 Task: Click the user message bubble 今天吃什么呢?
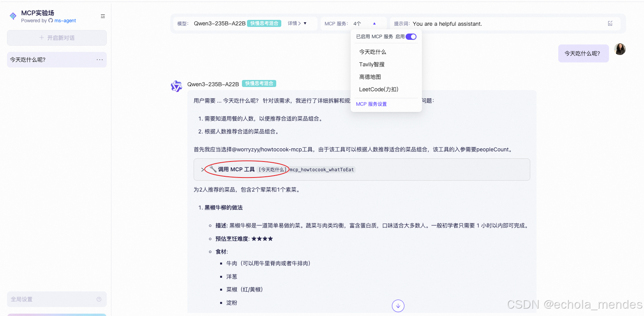[x=583, y=53]
